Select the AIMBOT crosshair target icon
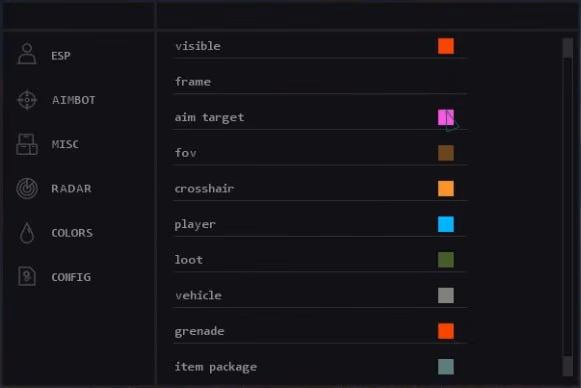This screenshot has height=388, width=581. click(27, 100)
